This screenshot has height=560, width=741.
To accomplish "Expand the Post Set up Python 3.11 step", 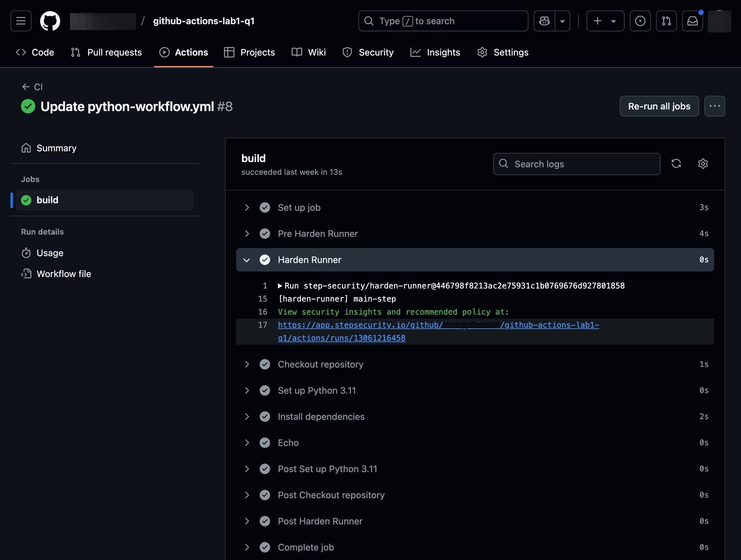I will click(475, 469).
